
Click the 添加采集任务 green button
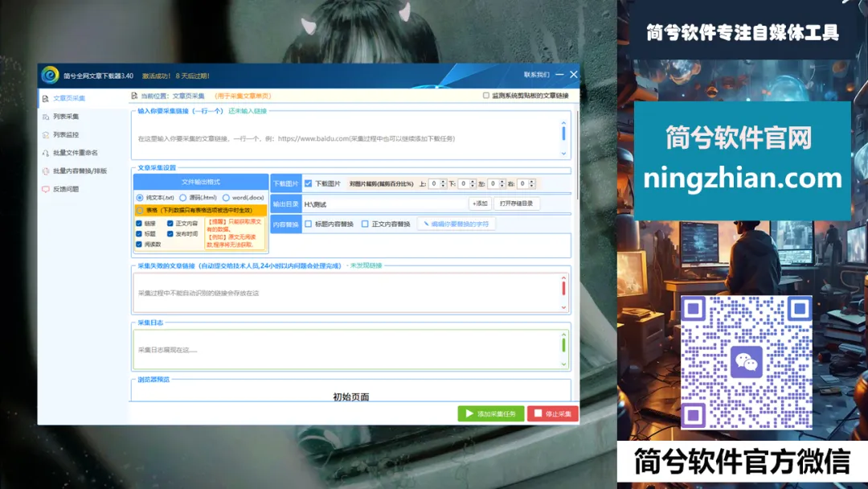491,413
